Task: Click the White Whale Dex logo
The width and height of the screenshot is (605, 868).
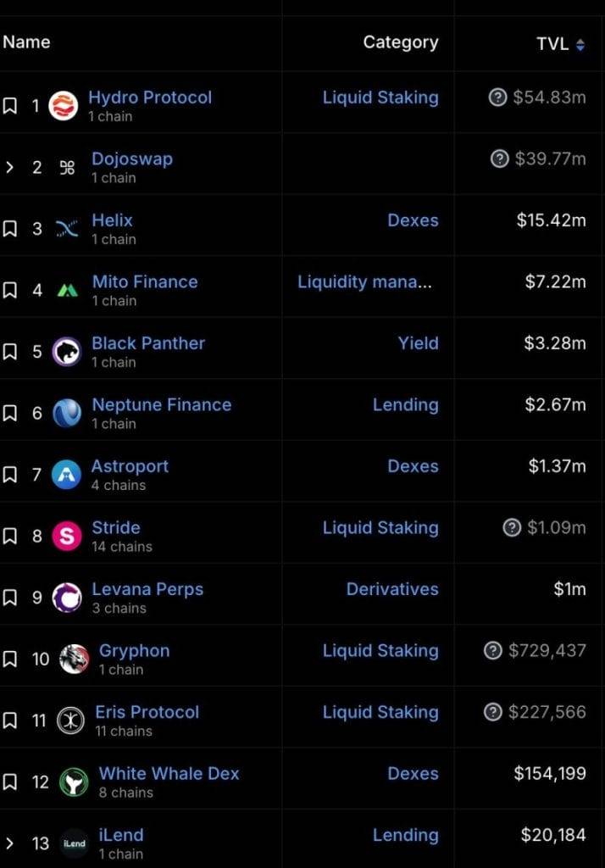Action: coord(74,782)
